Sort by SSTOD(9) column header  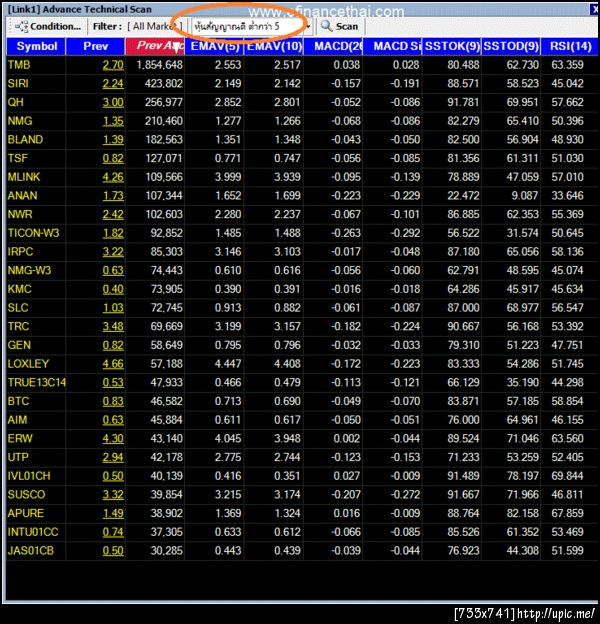511,46
